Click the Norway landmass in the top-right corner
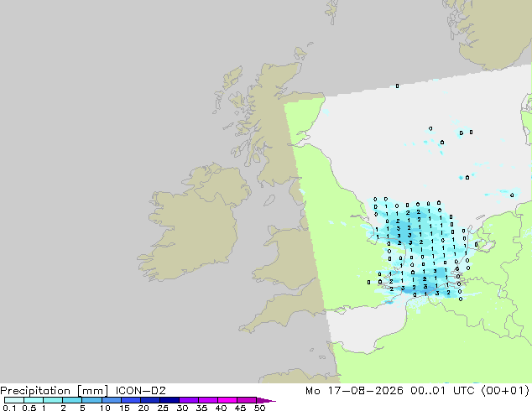The width and height of the screenshot is (532, 411). pos(493,32)
